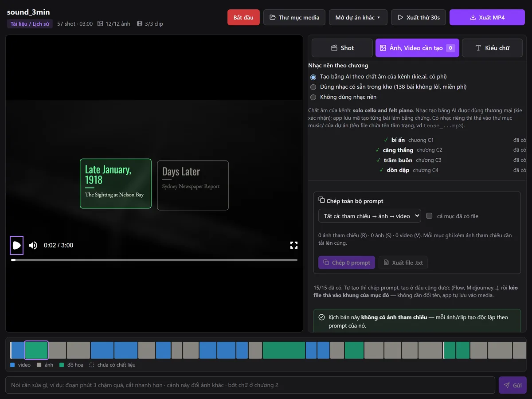Click the 'sound_3min' project title
The height and width of the screenshot is (399, 532).
point(28,12)
